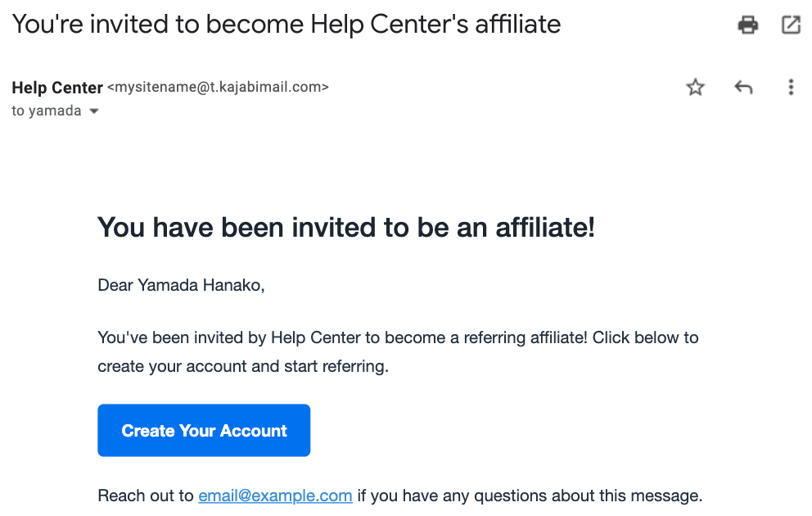This screenshot has height=516, width=812.
Task: Click 'Click below to' at paragraph line end
Action: click(x=645, y=337)
